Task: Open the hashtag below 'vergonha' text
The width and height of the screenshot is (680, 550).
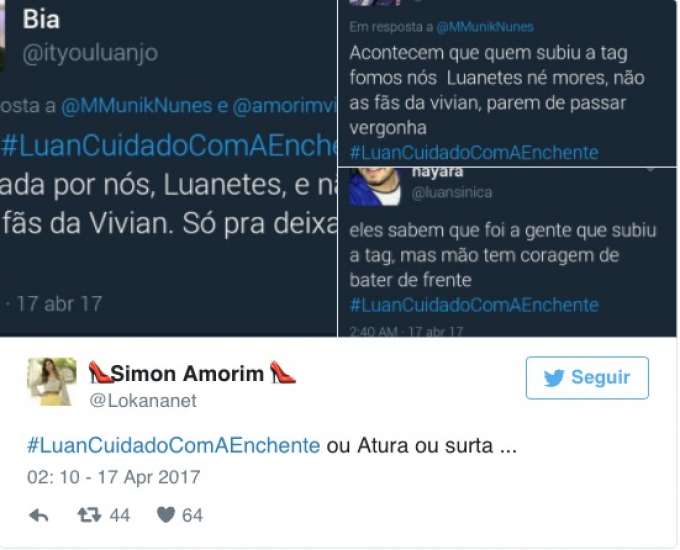Action: (474, 153)
